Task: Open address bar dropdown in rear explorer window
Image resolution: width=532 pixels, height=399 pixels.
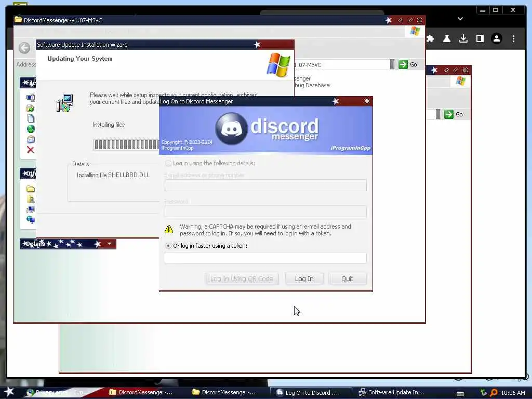Action: point(438,114)
